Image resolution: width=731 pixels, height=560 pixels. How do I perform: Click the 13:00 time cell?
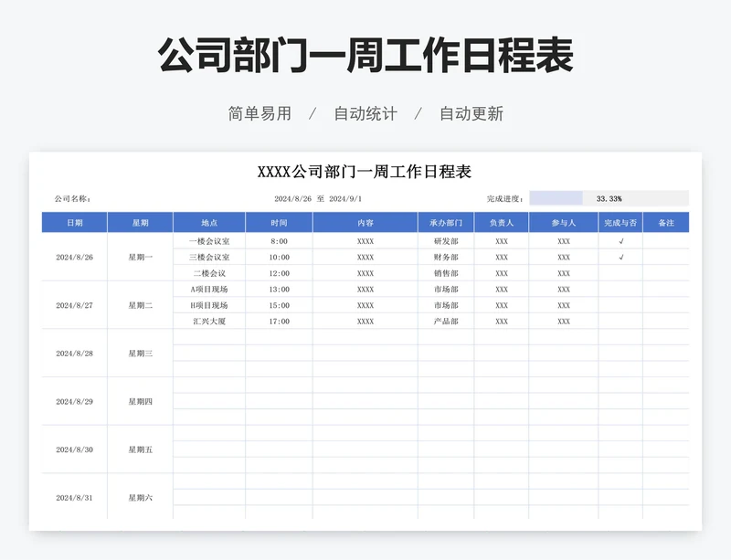[280, 289]
